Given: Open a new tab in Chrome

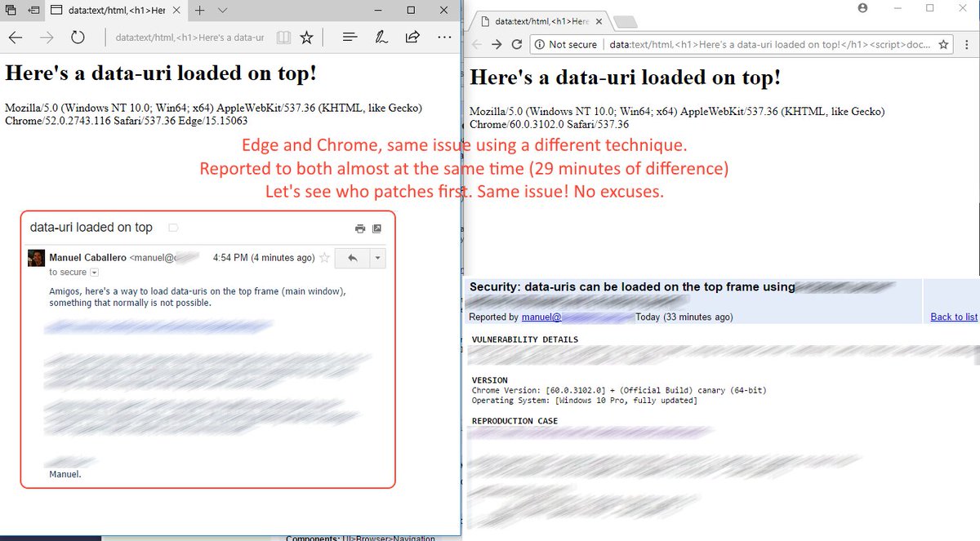Looking at the screenshot, I should click(x=625, y=21).
